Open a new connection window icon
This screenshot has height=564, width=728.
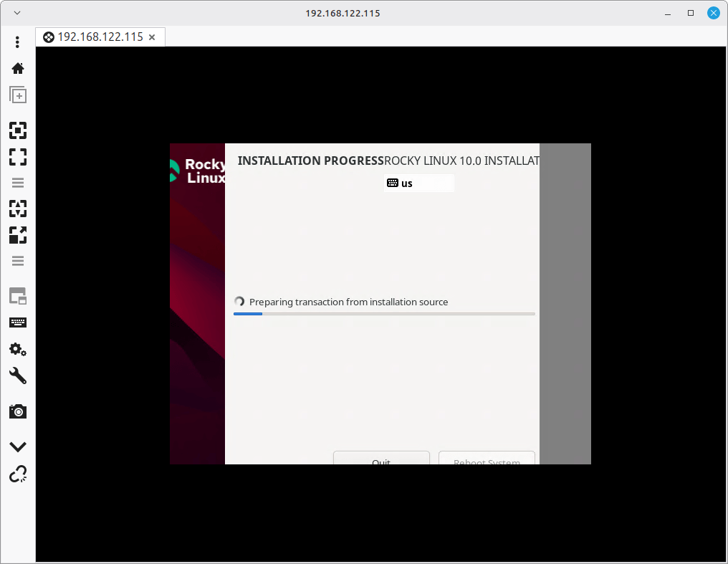[x=18, y=95]
